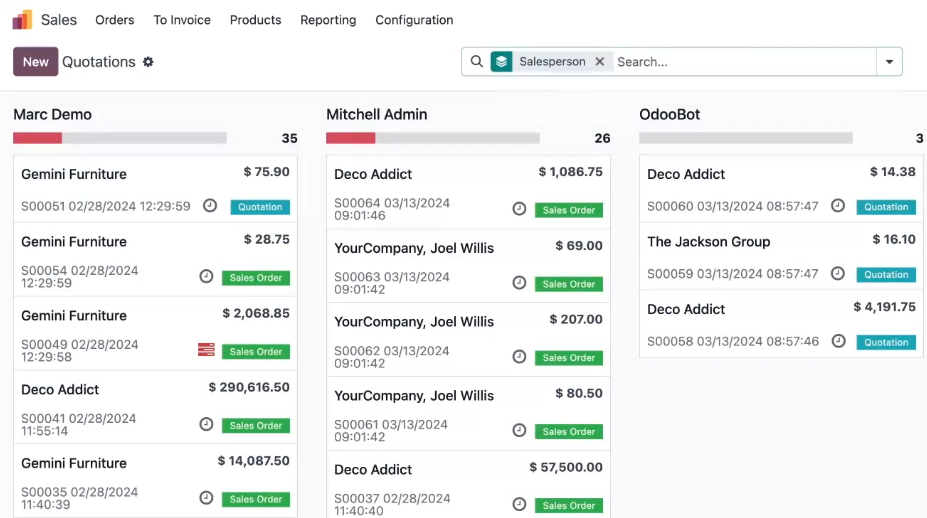This screenshot has width=927, height=518.
Task: Click OdooBot's grey progress bar
Action: tap(746, 138)
